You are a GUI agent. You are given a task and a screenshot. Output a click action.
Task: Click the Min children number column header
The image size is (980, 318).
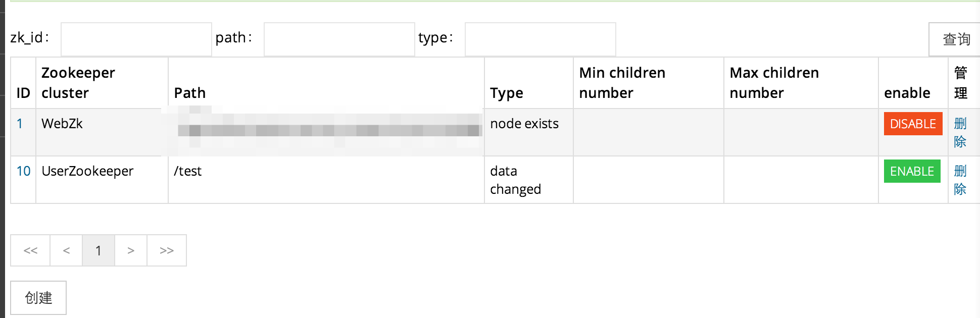tap(622, 83)
